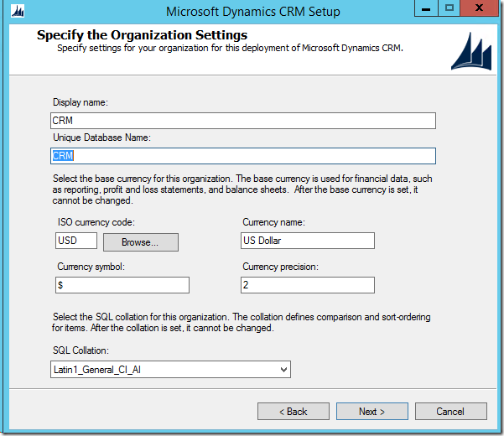Image resolution: width=504 pixels, height=436 pixels.
Task: Open currency Browse dialog
Action: [x=140, y=242]
